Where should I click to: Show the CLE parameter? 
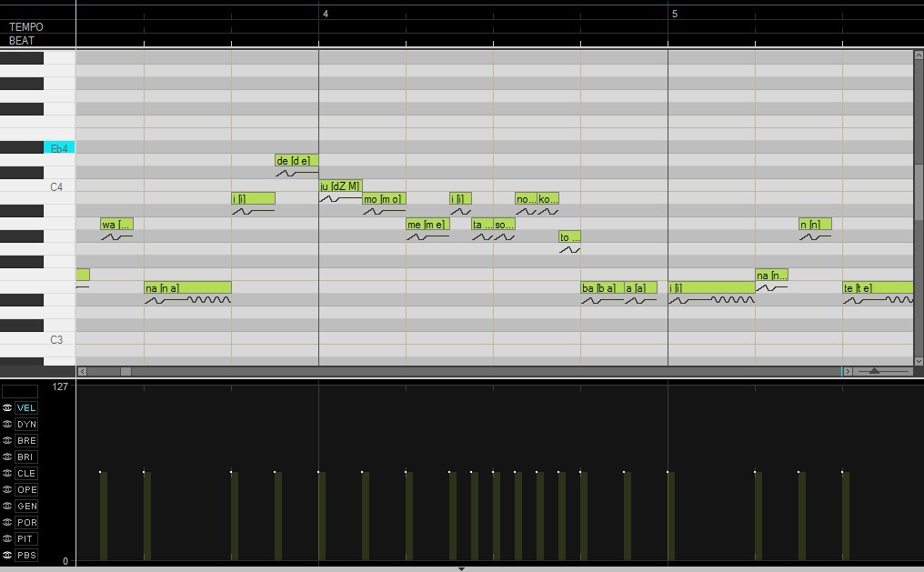26,473
